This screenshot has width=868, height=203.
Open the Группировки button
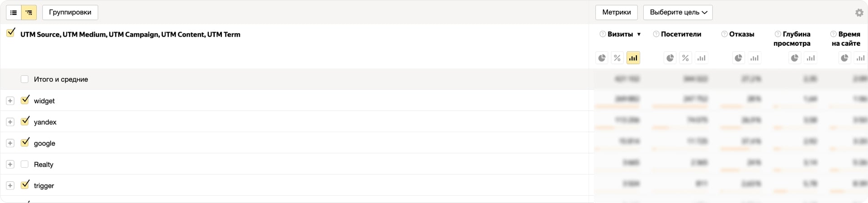70,12
